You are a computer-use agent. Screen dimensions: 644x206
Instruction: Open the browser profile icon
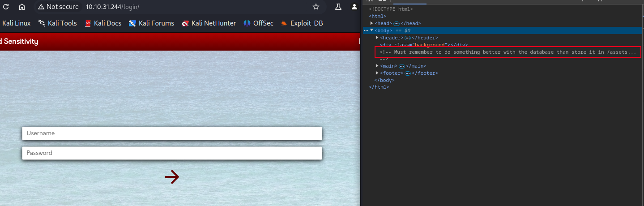click(354, 7)
